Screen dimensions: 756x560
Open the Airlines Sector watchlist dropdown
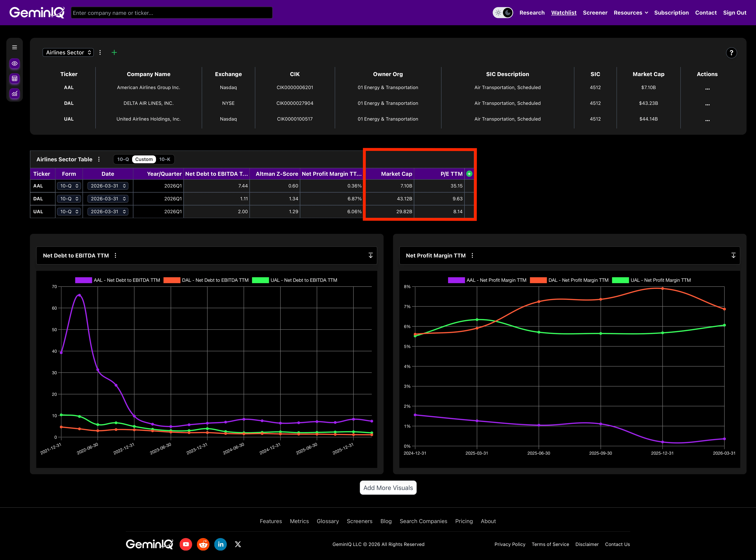[68, 53]
